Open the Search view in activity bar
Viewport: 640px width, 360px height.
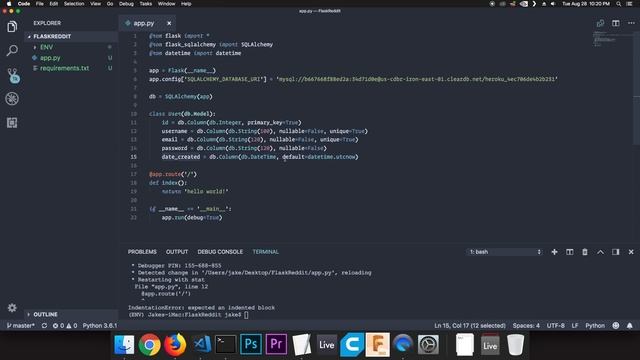[12, 51]
